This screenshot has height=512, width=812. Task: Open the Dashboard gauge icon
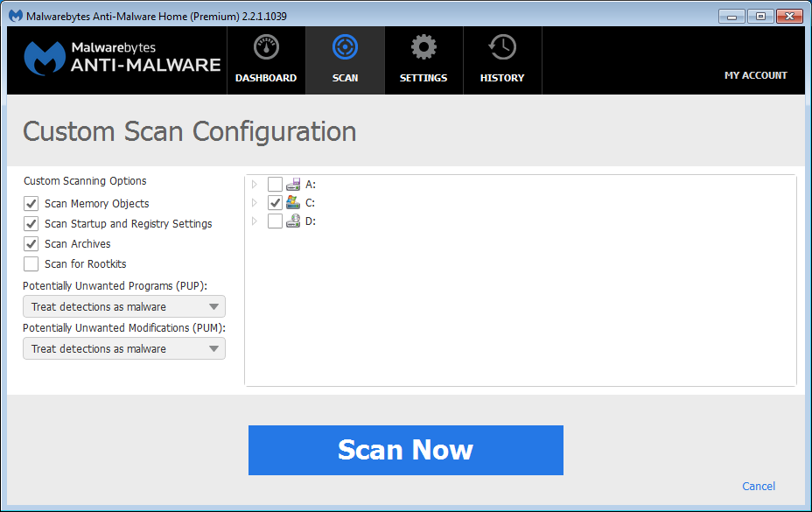coord(266,47)
